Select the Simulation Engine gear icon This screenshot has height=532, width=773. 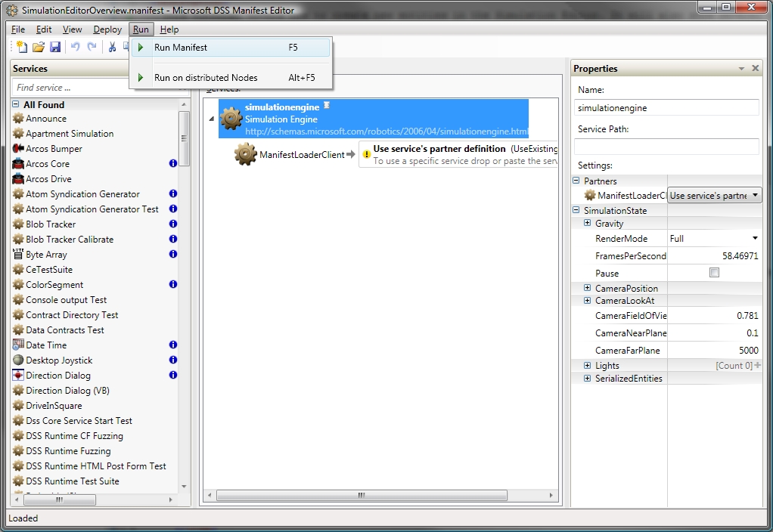(x=231, y=119)
